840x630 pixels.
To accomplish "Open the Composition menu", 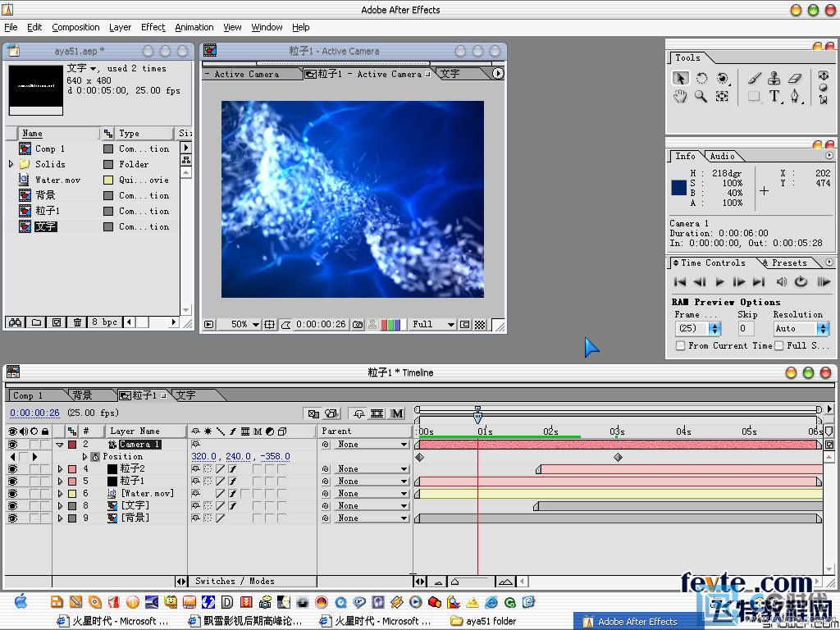I will point(75,27).
